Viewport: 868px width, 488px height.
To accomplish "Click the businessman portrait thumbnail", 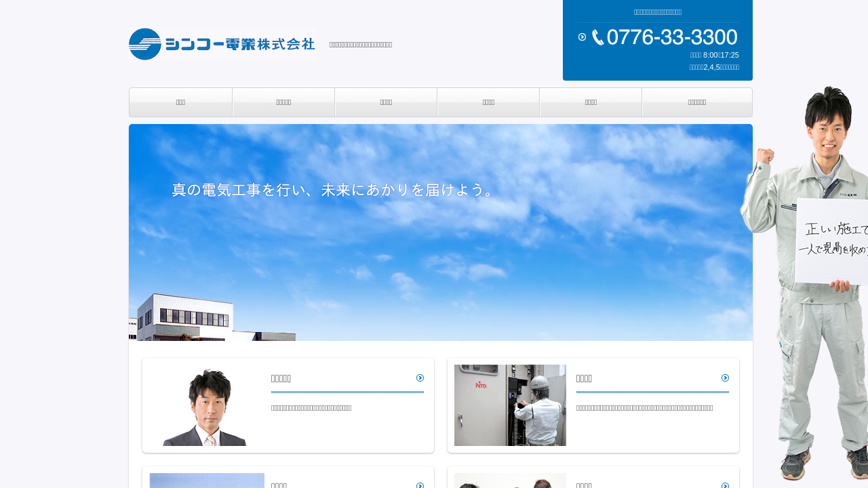I will tap(206, 406).
